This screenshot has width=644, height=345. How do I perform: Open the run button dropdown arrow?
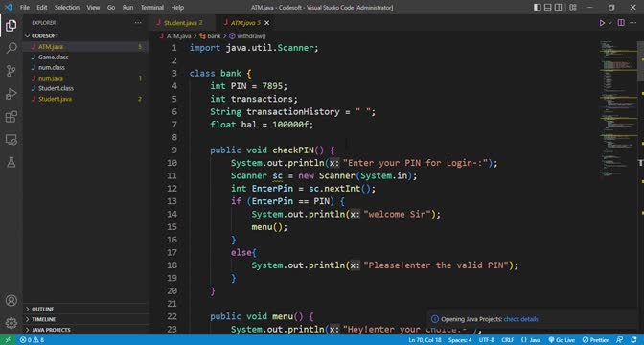click(609, 23)
